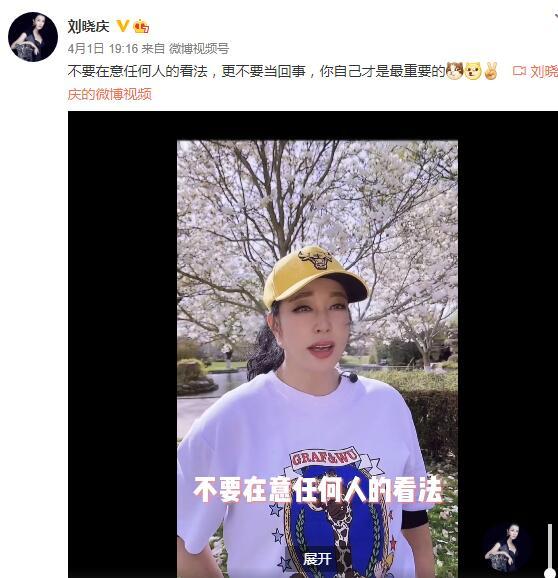Click the victory hand emoji
The image size is (558, 578).
click(x=491, y=71)
